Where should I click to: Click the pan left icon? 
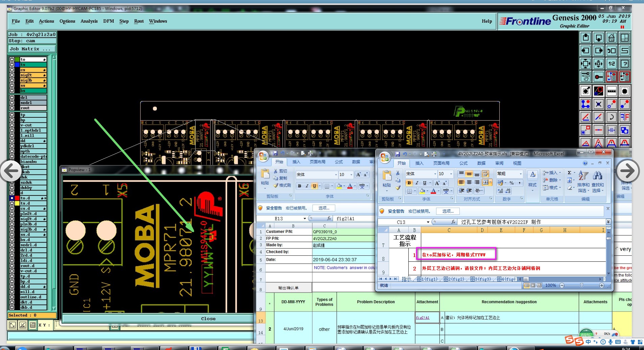[586, 51]
